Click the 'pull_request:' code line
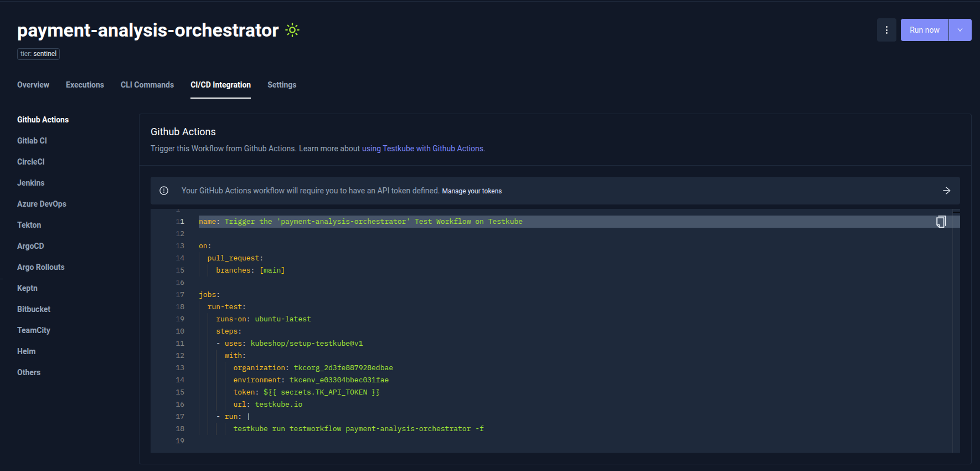The image size is (980, 471). click(235, 258)
